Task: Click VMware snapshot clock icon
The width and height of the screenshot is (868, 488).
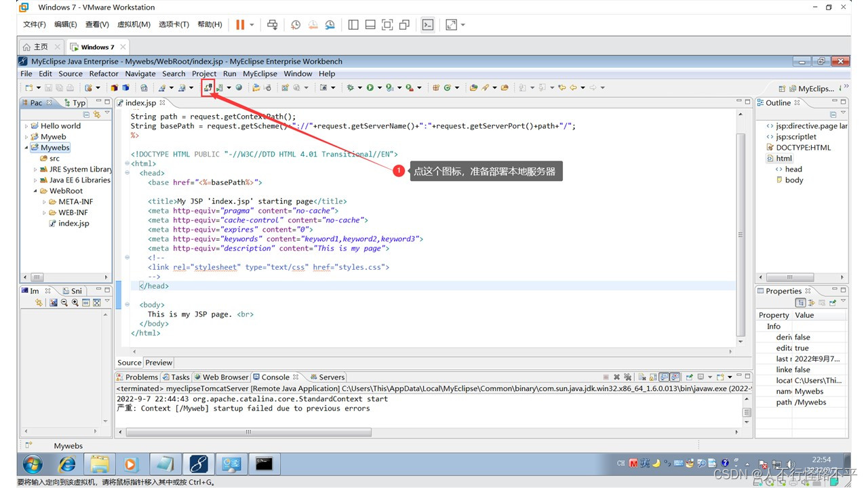Action: tap(296, 24)
